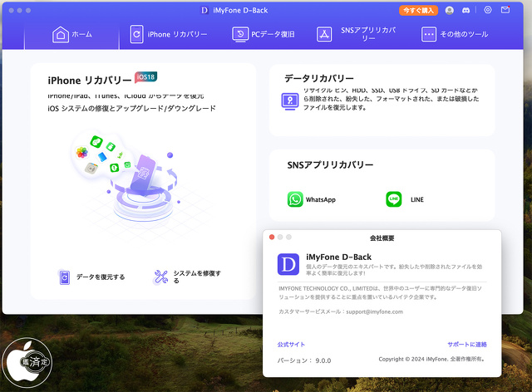Screen dimensions: 532x392
Task: Open the settings gear icon in title bar
Action: coord(488,10)
